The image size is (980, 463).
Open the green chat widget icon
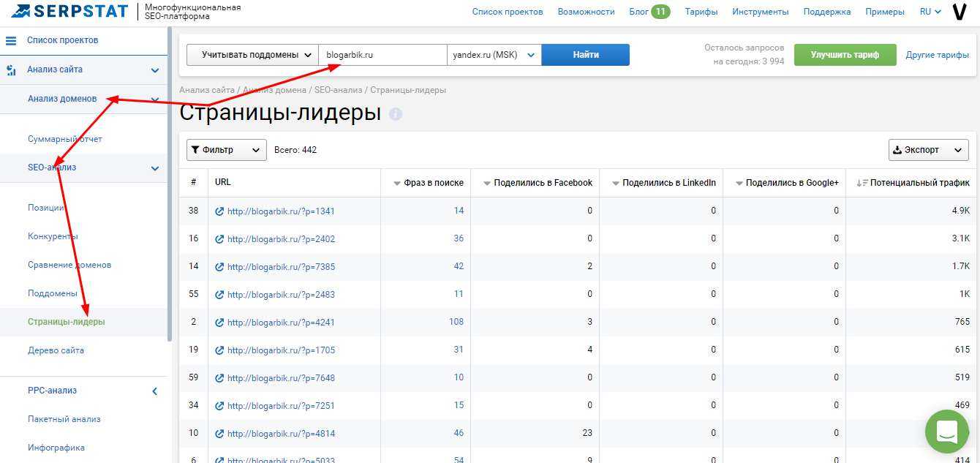click(x=946, y=432)
